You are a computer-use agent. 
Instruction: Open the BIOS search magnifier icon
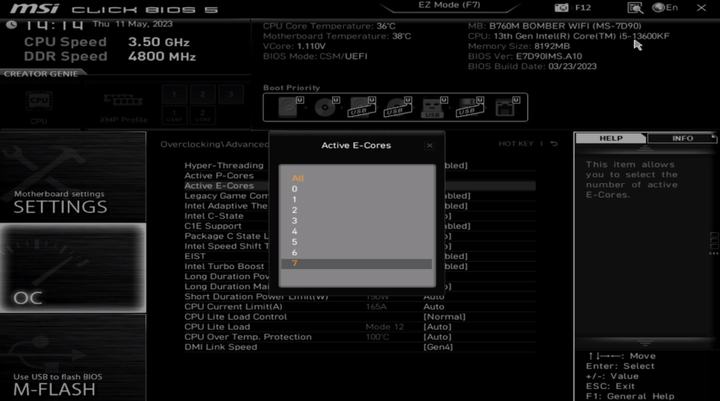click(635, 7)
